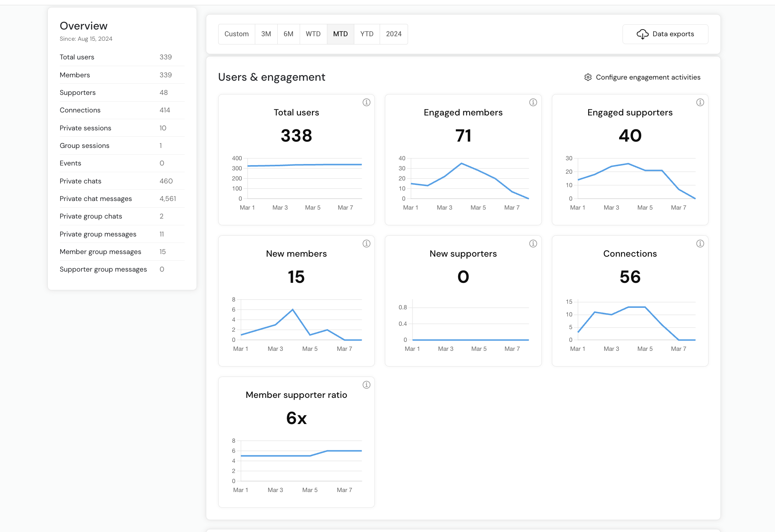775x532 pixels.
Task: Select the 2024 time range tab
Action: [x=393, y=34]
